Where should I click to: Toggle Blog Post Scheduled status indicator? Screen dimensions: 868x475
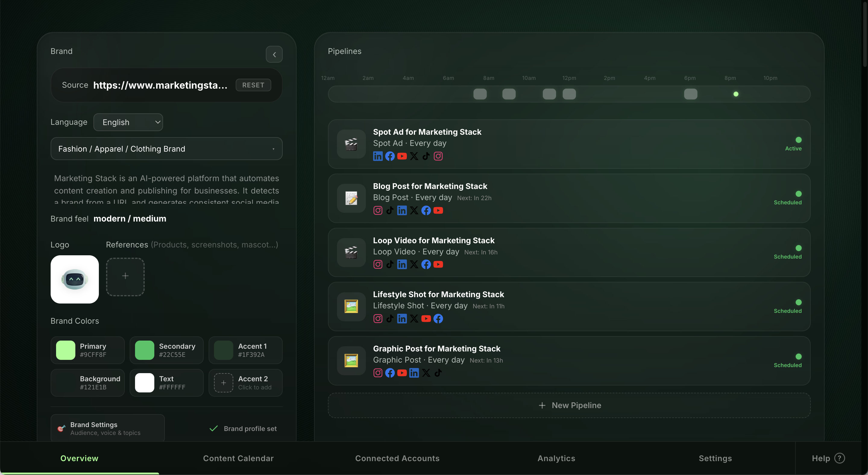click(x=798, y=194)
